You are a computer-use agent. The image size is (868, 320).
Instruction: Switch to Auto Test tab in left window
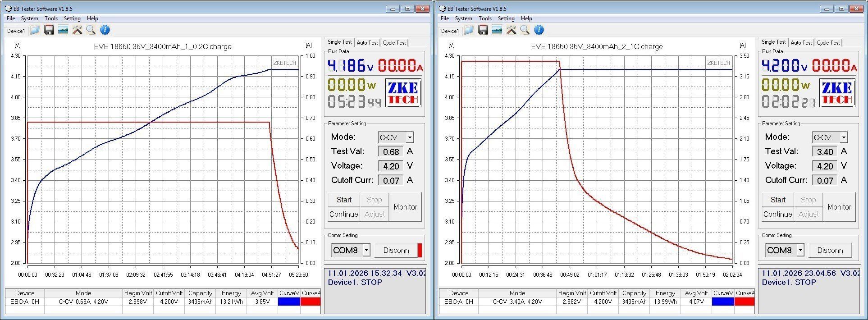[x=367, y=43]
